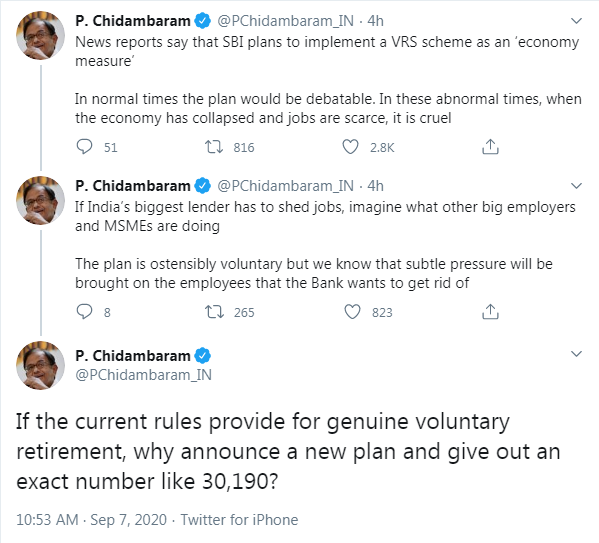This screenshot has width=599, height=543.
Task: View the profile photo on first tweet
Action: (x=40, y=35)
